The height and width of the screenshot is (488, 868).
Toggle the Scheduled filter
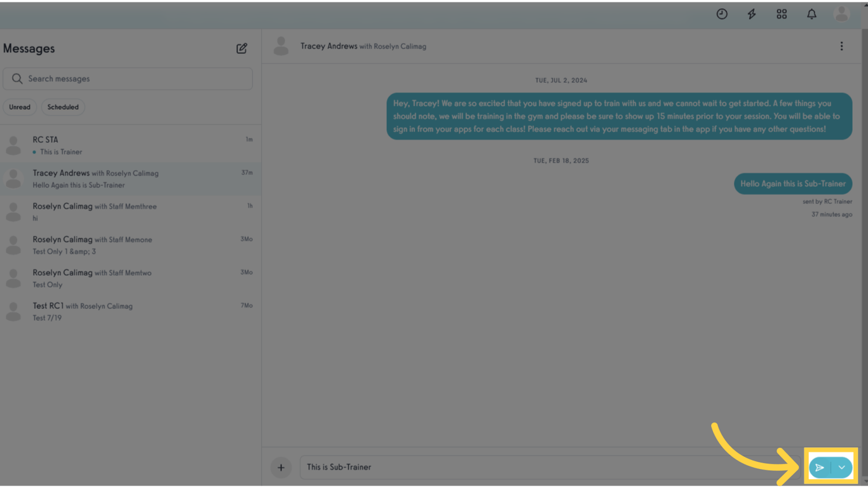click(x=63, y=107)
